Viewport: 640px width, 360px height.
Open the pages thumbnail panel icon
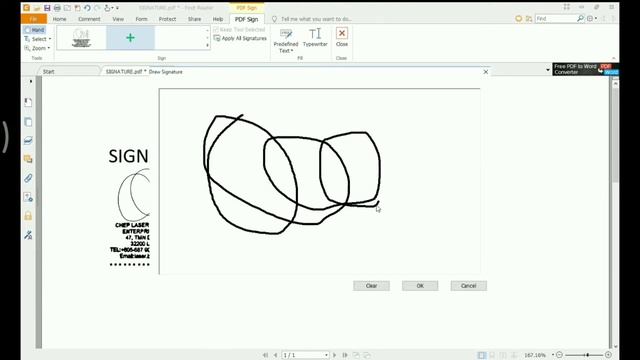pyautogui.click(x=28, y=122)
